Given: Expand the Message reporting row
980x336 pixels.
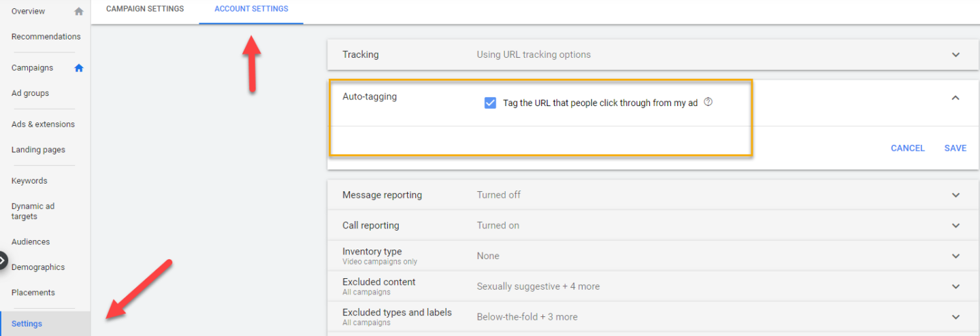Looking at the screenshot, I should click(955, 195).
